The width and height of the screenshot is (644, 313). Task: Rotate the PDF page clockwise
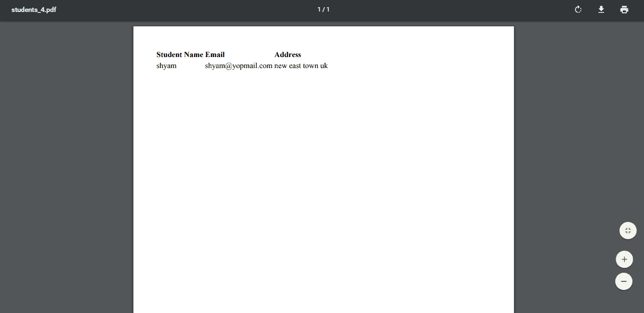578,9
